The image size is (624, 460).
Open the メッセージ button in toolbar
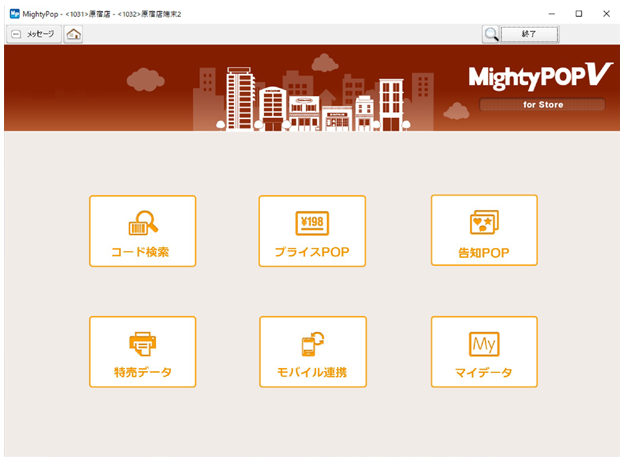click(34, 34)
